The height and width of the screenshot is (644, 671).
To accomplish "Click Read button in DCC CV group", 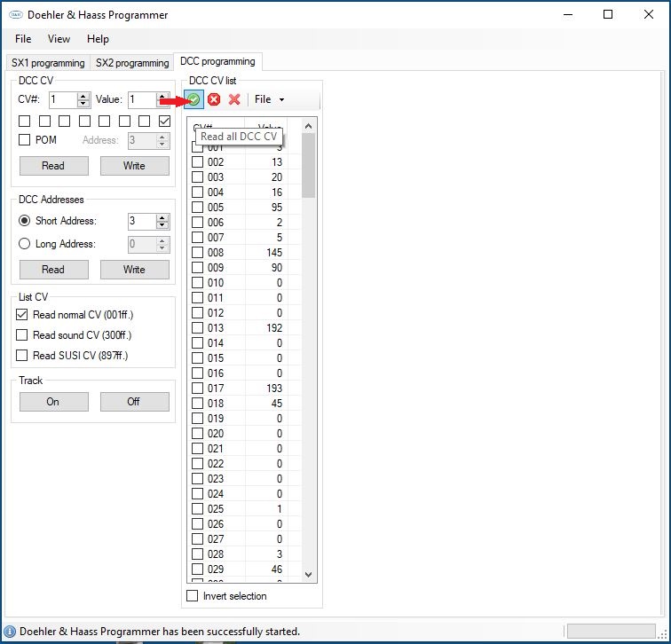I will [x=53, y=166].
